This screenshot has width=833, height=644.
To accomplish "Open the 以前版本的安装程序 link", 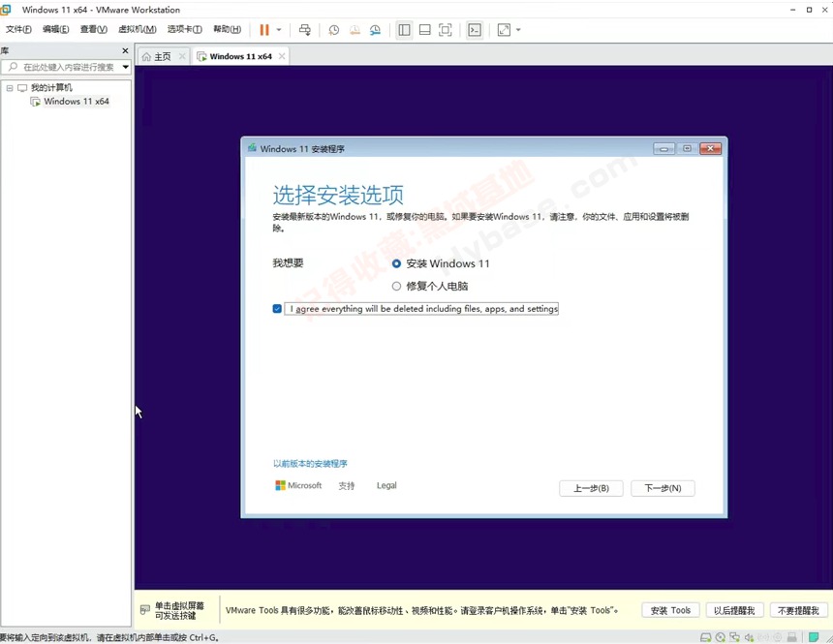I will [x=310, y=464].
